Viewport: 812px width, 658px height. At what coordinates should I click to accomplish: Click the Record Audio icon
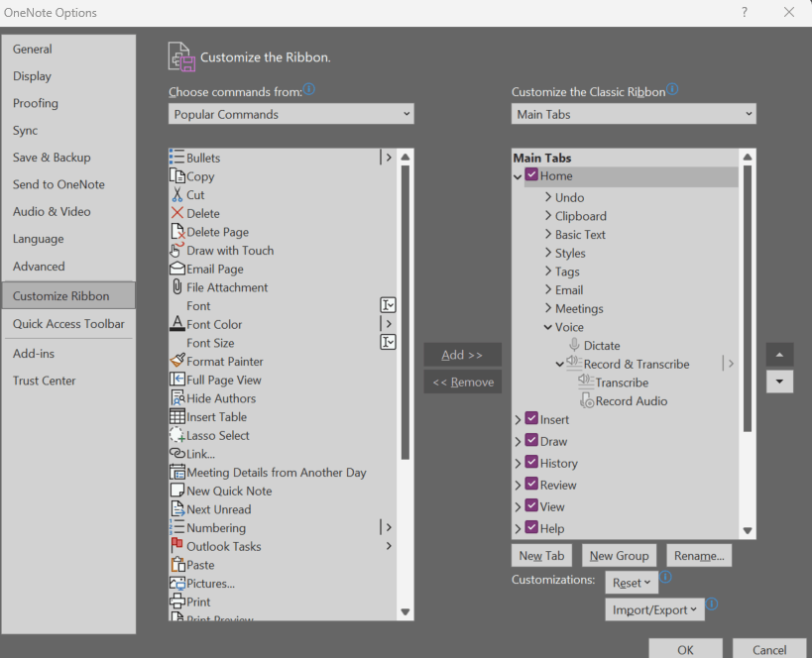(x=587, y=400)
